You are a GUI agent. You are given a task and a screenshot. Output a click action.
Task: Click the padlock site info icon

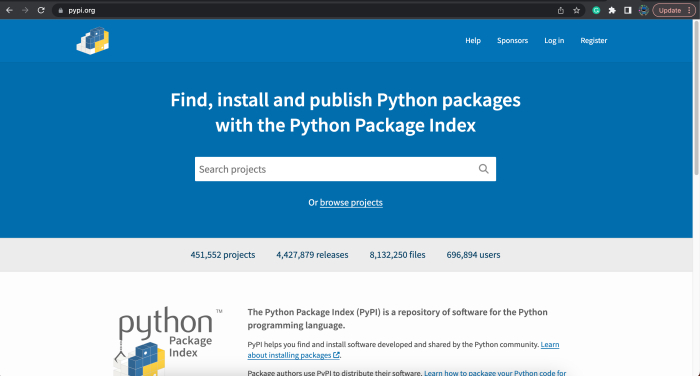61,10
